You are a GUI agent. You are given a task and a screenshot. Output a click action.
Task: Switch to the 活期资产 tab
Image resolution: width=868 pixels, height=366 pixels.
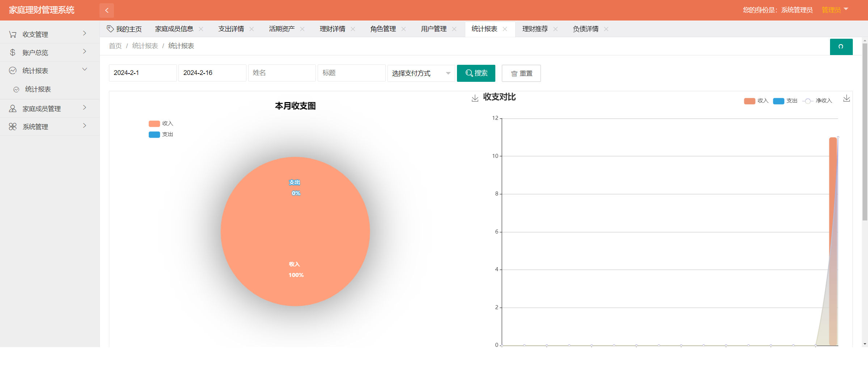tap(282, 29)
